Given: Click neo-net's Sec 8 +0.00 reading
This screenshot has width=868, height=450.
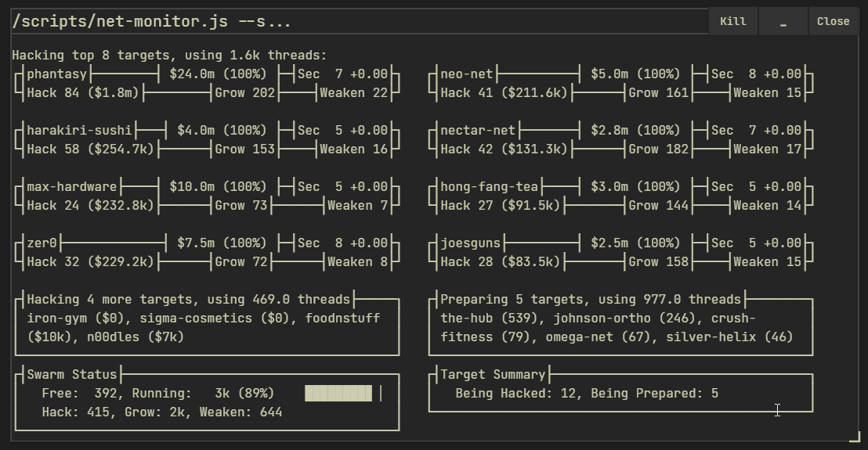Looking at the screenshot, I should [x=756, y=74].
